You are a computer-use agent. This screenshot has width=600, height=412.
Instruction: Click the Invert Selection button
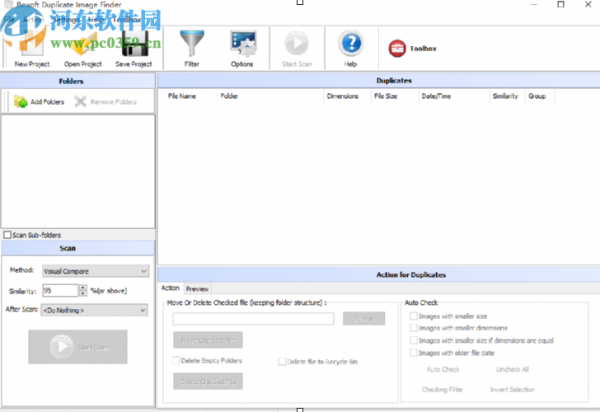pos(512,389)
